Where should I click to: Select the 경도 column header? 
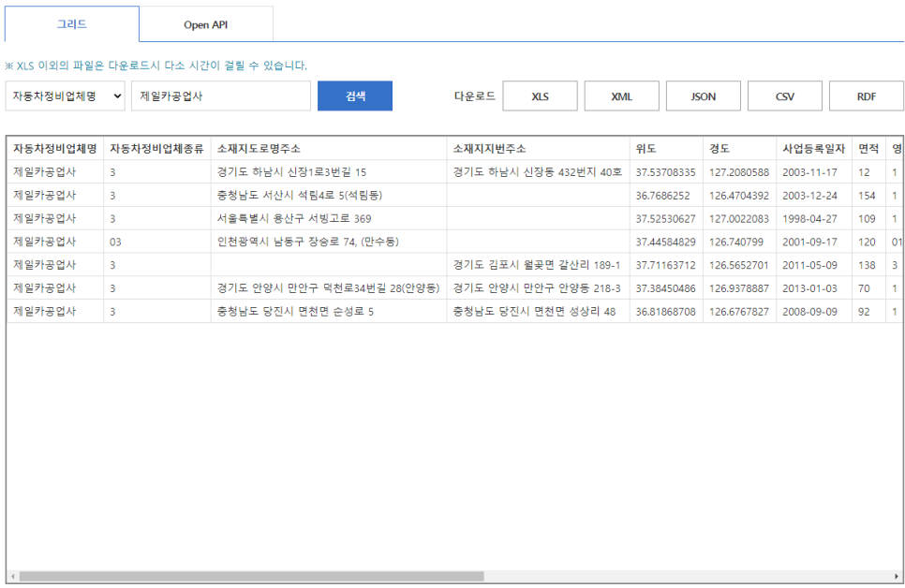pyautogui.click(x=739, y=149)
